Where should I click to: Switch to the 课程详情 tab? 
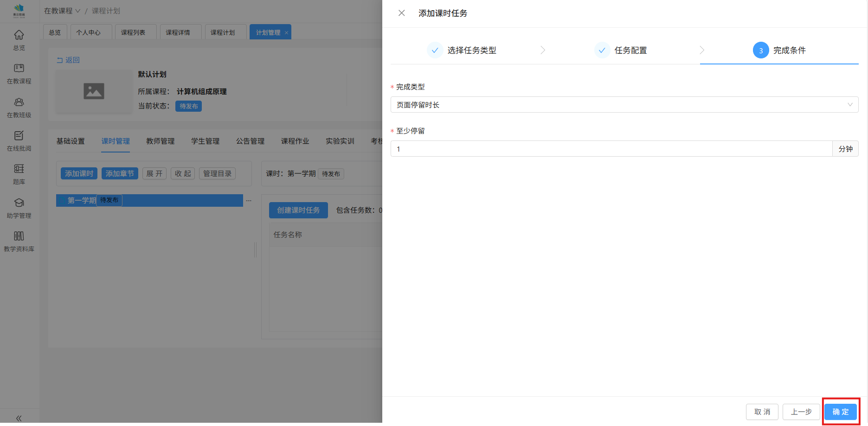(x=178, y=32)
